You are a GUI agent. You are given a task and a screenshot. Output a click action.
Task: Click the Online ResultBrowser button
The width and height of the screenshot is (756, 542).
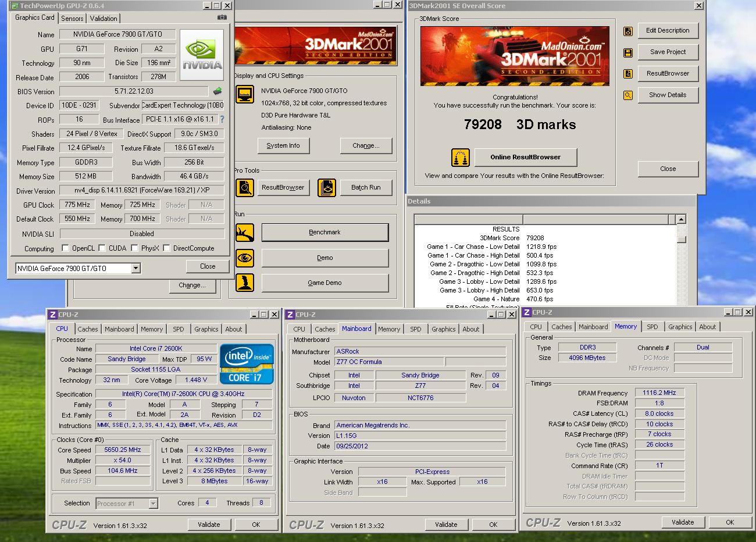click(526, 157)
